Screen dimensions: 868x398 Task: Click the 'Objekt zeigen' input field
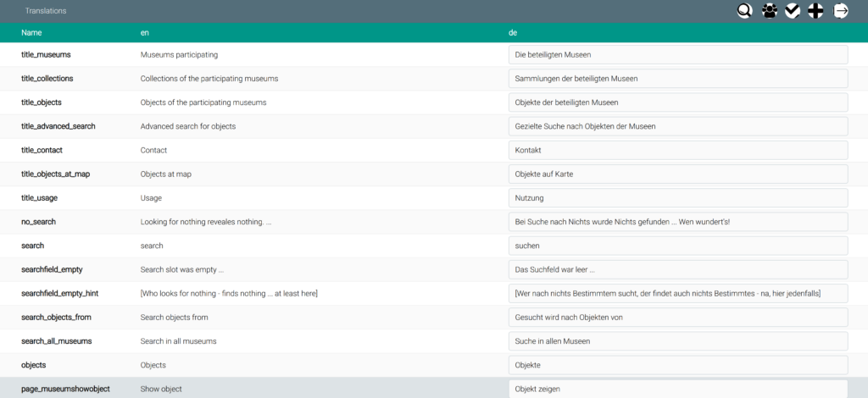pyautogui.click(x=678, y=389)
